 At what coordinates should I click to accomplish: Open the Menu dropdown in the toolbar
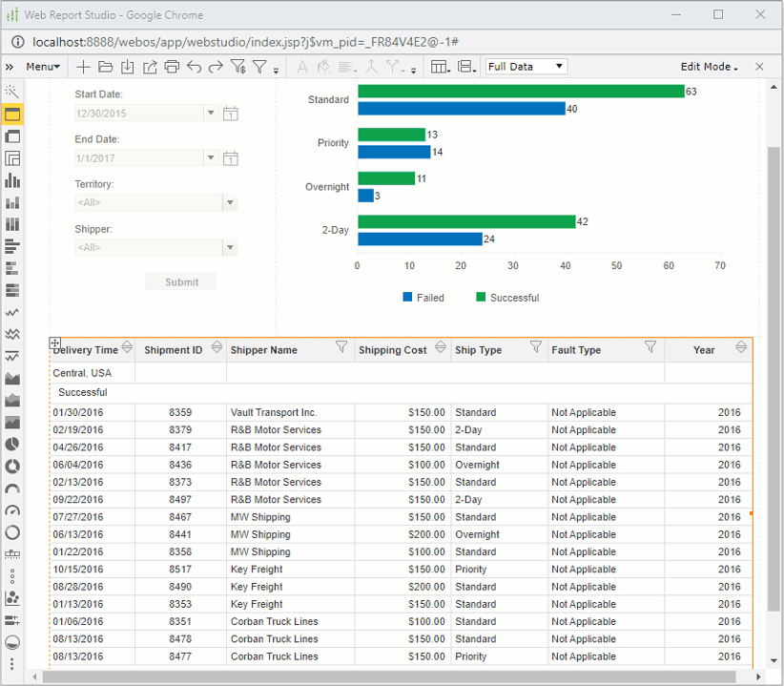pos(41,67)
